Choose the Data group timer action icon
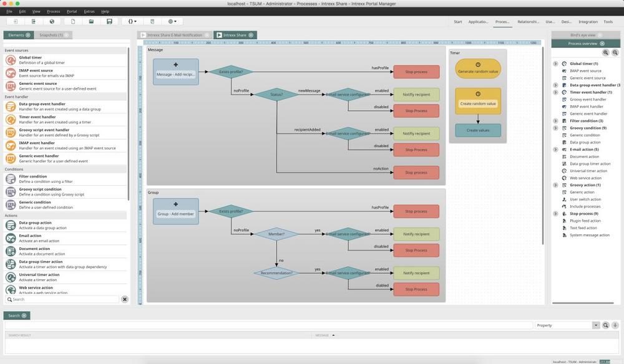Image resolution: width=624 pixels, height=364 pixels. click(x=11, y=264)
